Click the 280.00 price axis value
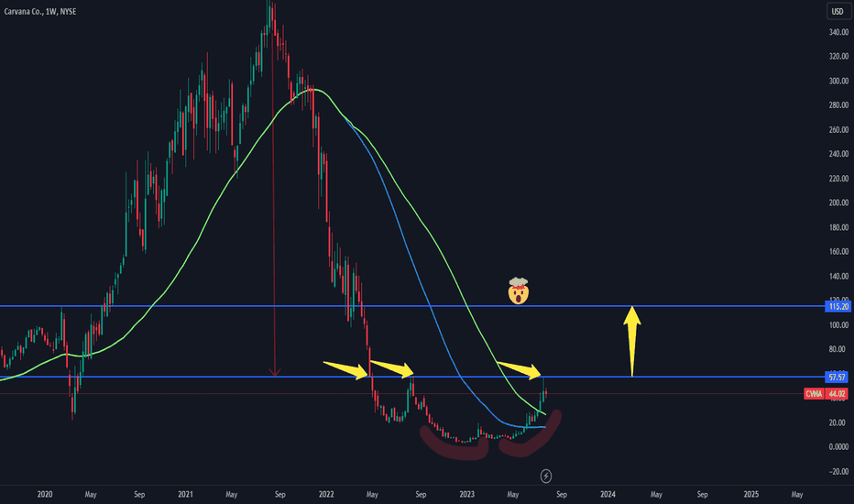The height and width of the screenshot is (504, 854). pyautogui.click(x=838, y=105)
